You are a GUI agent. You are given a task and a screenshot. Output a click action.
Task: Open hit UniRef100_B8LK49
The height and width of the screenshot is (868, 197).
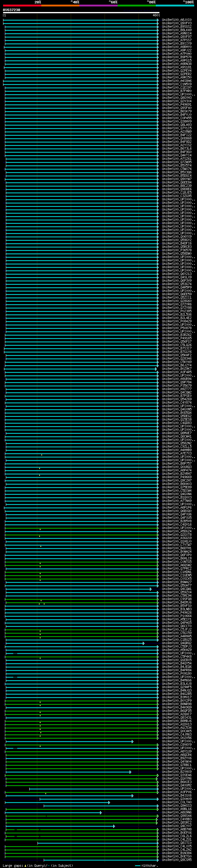[x=177, y=30]
